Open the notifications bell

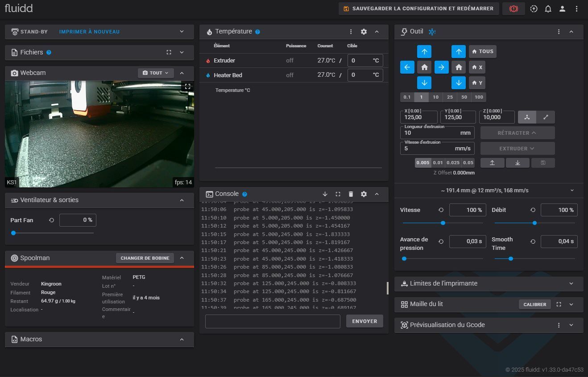pyautogui.click(x=548, y=8)
